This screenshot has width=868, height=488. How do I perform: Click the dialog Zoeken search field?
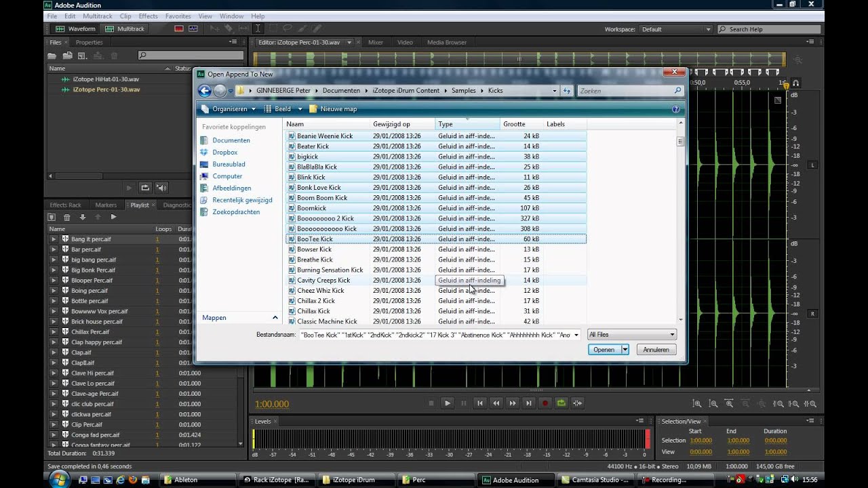coord(630,90)
